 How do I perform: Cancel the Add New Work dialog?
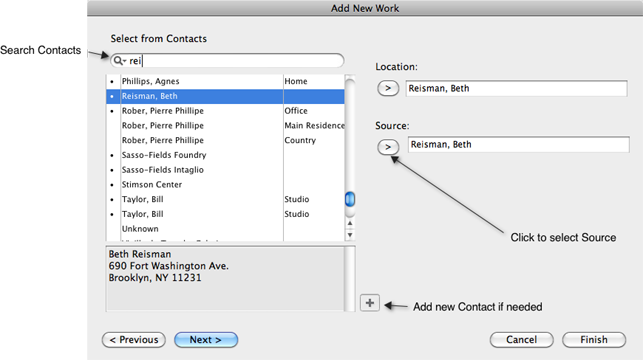(x=521, y=339)
